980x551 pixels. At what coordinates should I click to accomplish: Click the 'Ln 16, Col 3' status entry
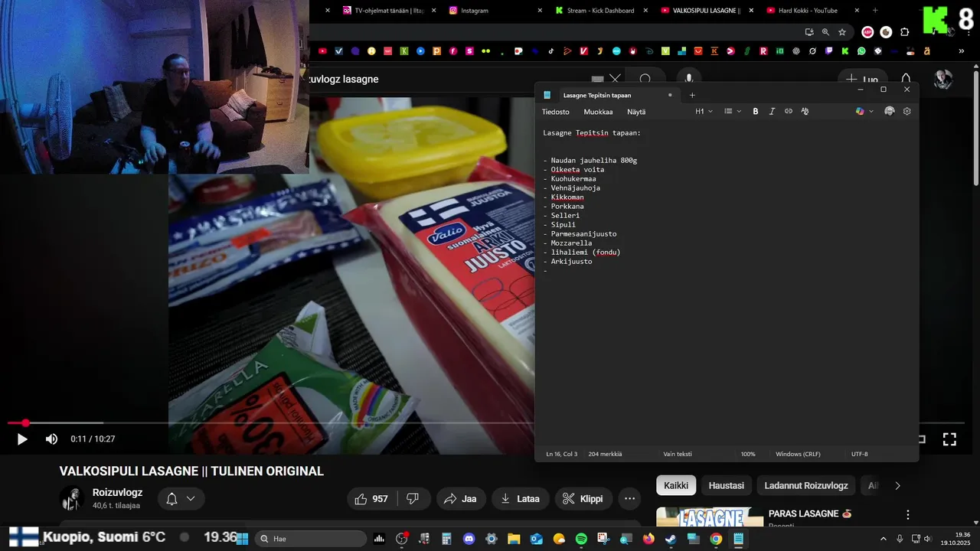(561, 454)
